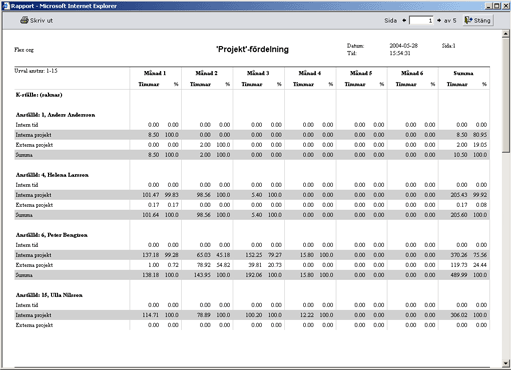Click the Stäng door icon
511x370 pixels.
469,20
